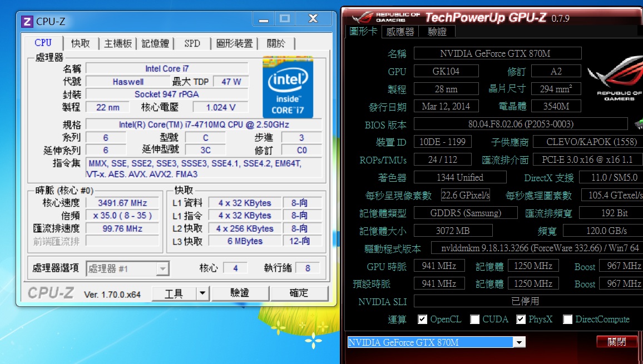Click the subvendor CLEVO/KAPOK field

[588, 142]
